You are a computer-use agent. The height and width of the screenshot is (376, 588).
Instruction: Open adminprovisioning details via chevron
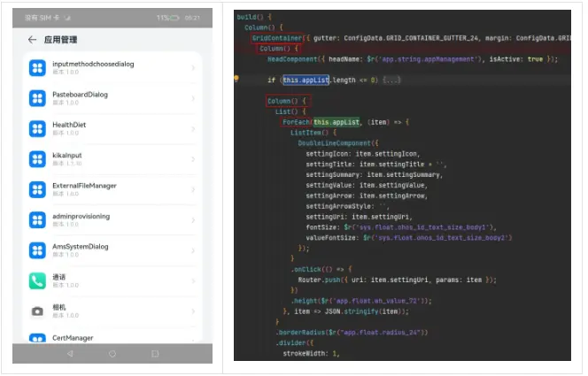[x=194, y=220]
